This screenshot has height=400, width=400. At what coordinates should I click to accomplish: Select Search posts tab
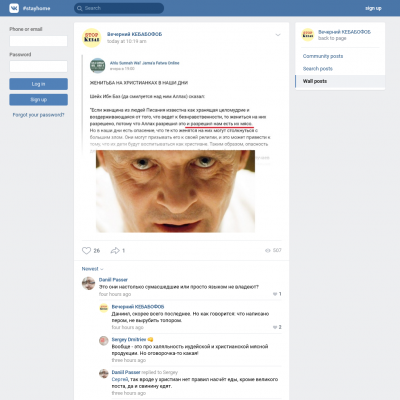(340, 69)
